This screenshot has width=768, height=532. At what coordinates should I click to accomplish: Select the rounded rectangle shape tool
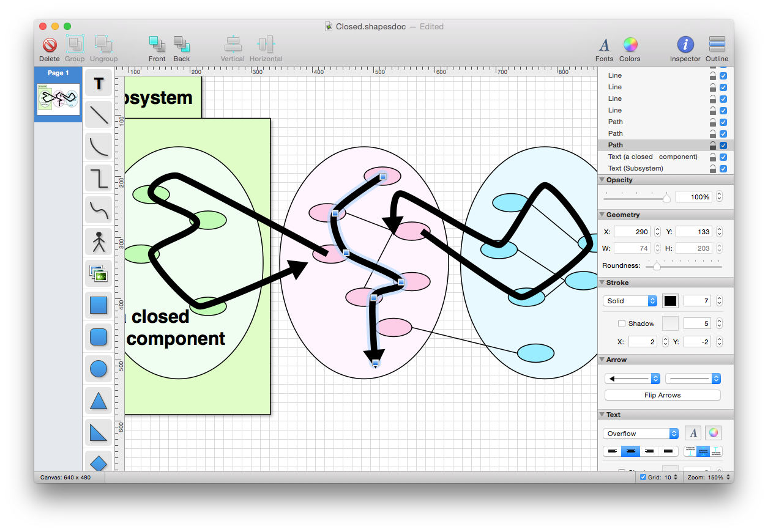point(99,337)
